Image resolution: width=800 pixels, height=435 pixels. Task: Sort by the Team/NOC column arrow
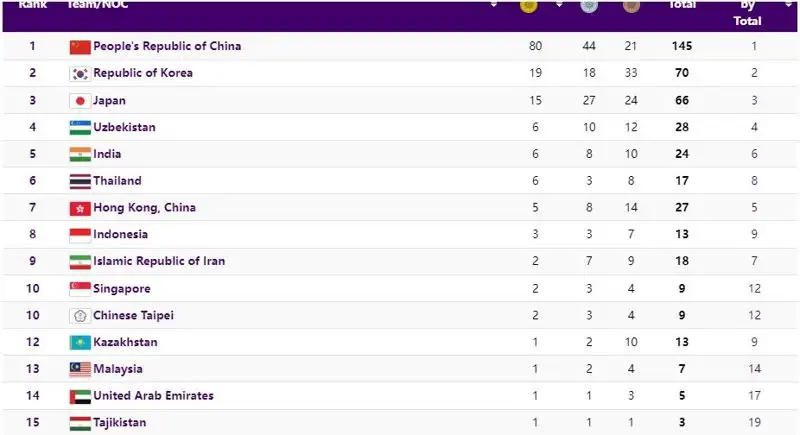494,5
